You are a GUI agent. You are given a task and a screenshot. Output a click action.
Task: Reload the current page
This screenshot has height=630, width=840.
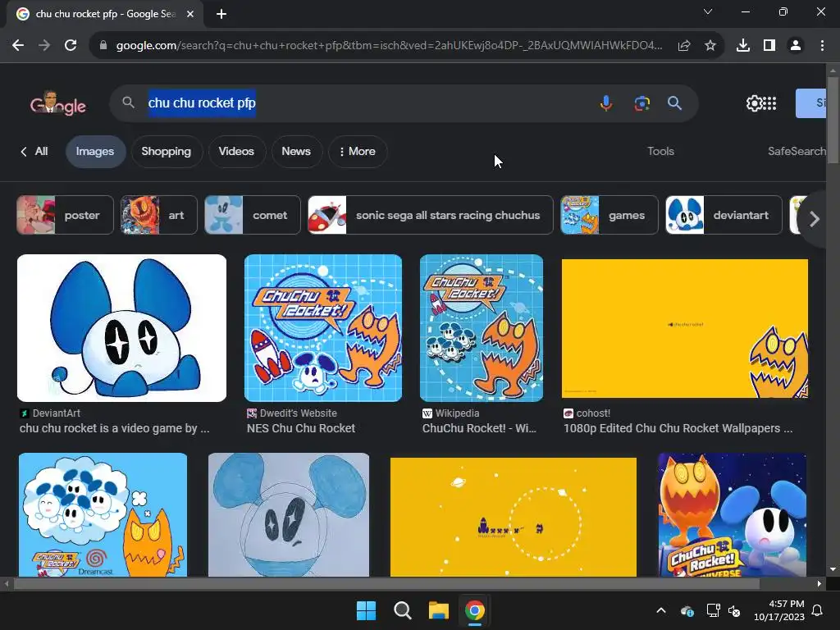point(71,46)
